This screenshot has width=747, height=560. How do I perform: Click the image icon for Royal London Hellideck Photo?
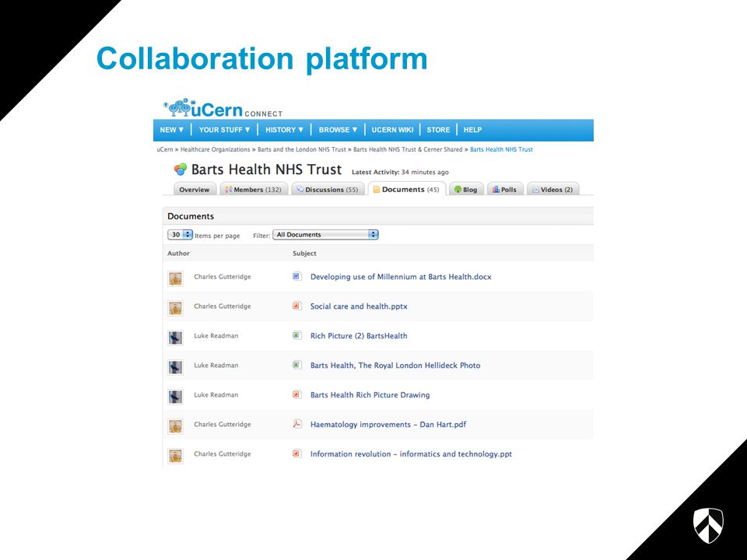coord(296,365)
